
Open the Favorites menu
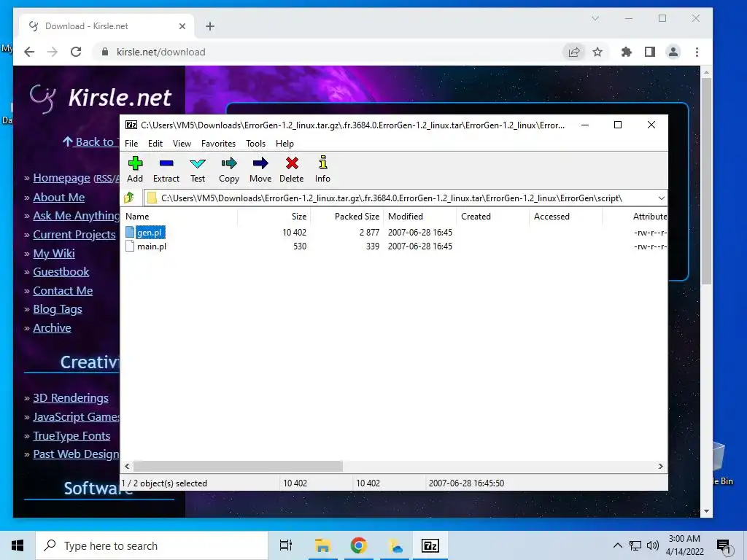[x=218, y=144]
